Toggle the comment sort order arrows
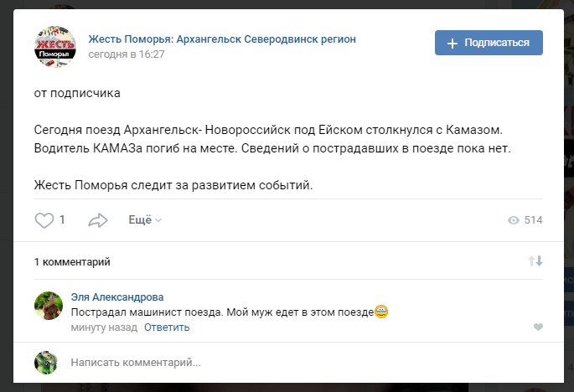Image resolution: width=574 pixels, height=392 pixels. (535, 261)
